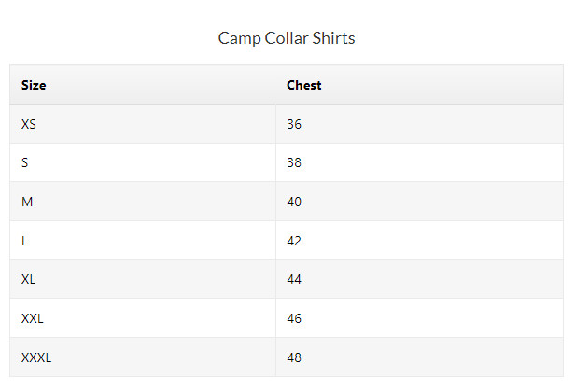The width and height of the screenshot is (575, 392).
Task: Click chest value 40
Action: pyautogui.click(x=294, y=202)
